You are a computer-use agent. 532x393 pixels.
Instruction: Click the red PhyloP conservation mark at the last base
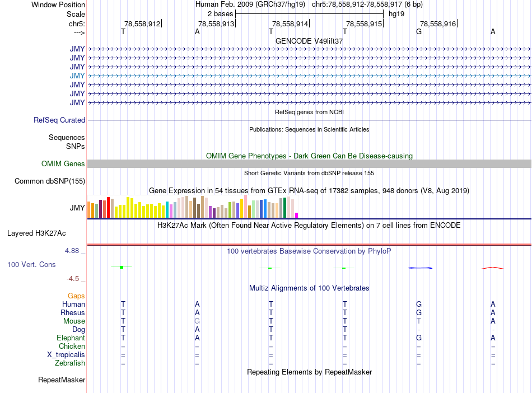click(493, 268)
